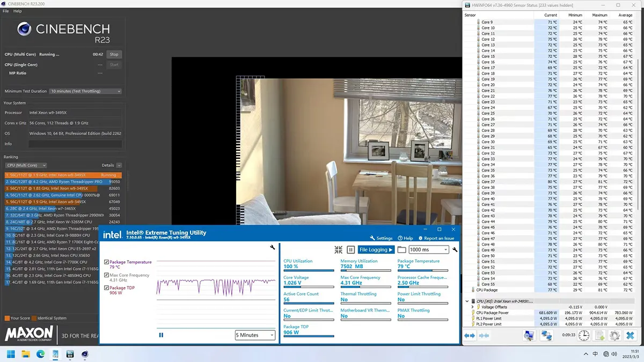Click the HWiNFO Current column header
The width and height of the screenshot is (644, 362).
tap(551, 15)
